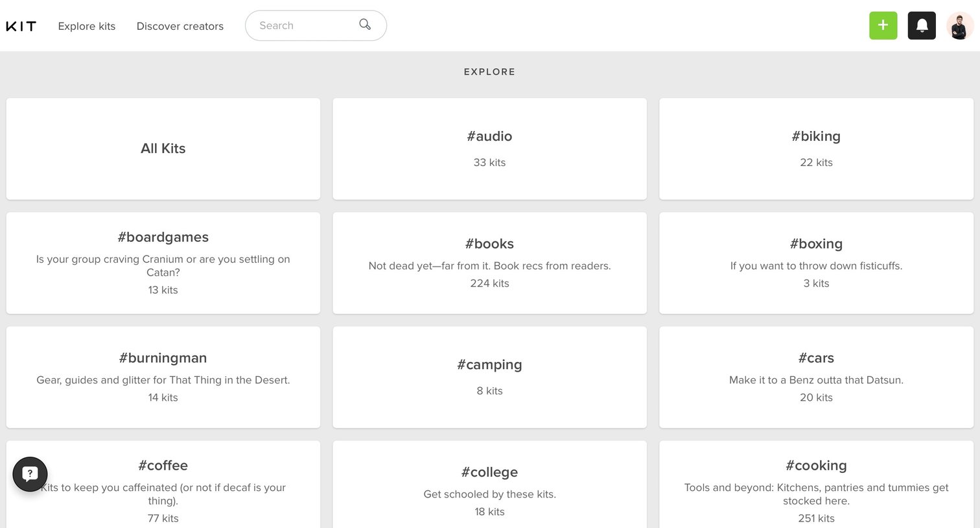Click 'Get schooled by these kits.' text
This screenshot has height=528, width=980.
pos(489,494)
